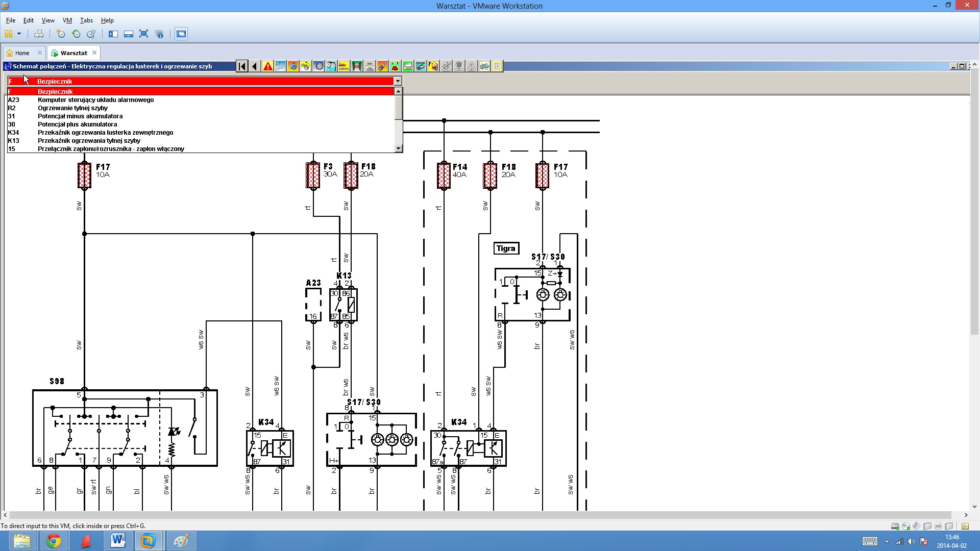Expand the pause button dropdown arrow
This screenshot has width=980, height=551.
[19, 34]
